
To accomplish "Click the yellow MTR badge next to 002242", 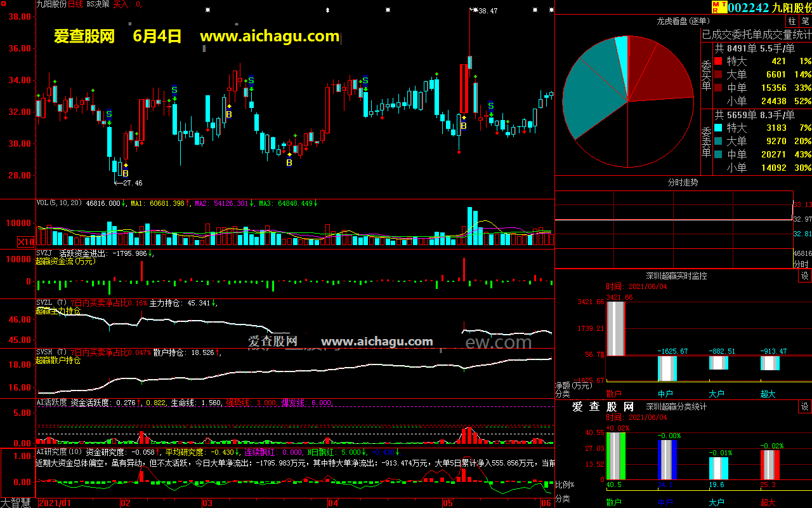I will click(x=719, y=6).
